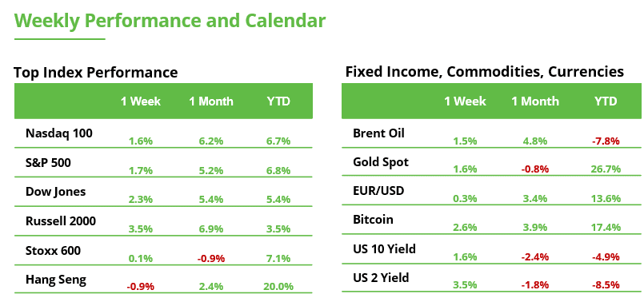
Task: Click the 1 Week column header in index table
Action: [141, 101]
